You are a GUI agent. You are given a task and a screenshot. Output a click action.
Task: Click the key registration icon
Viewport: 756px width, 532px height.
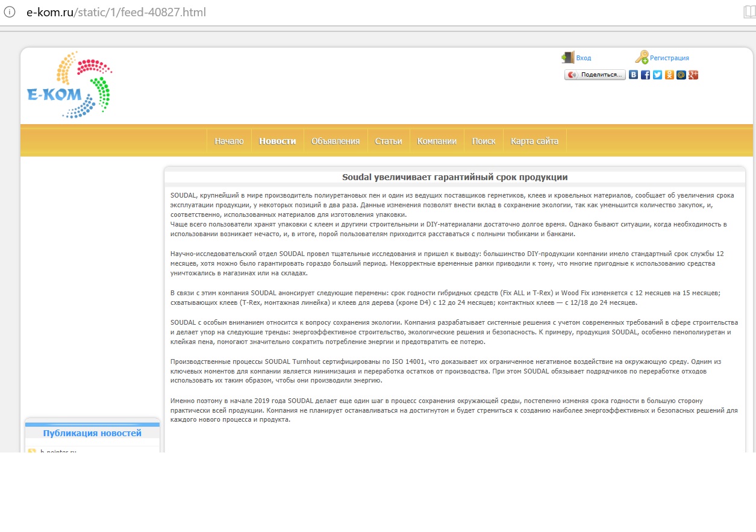click(x=642, y=58)
